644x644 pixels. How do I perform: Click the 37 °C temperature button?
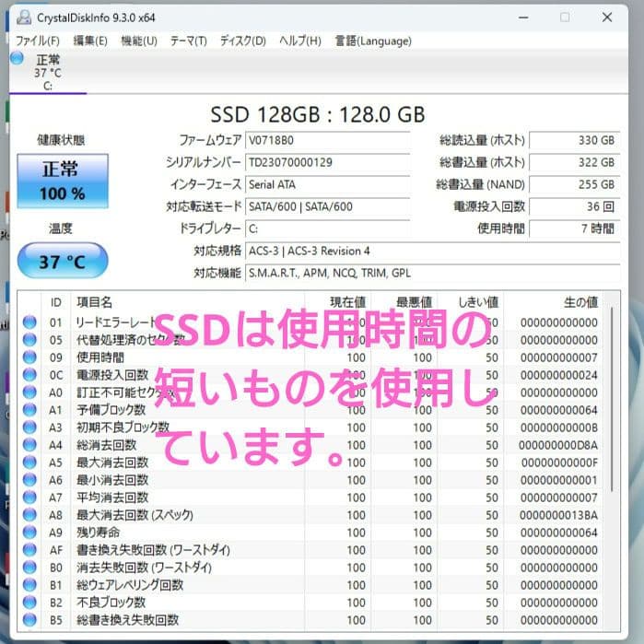(63, 261)
